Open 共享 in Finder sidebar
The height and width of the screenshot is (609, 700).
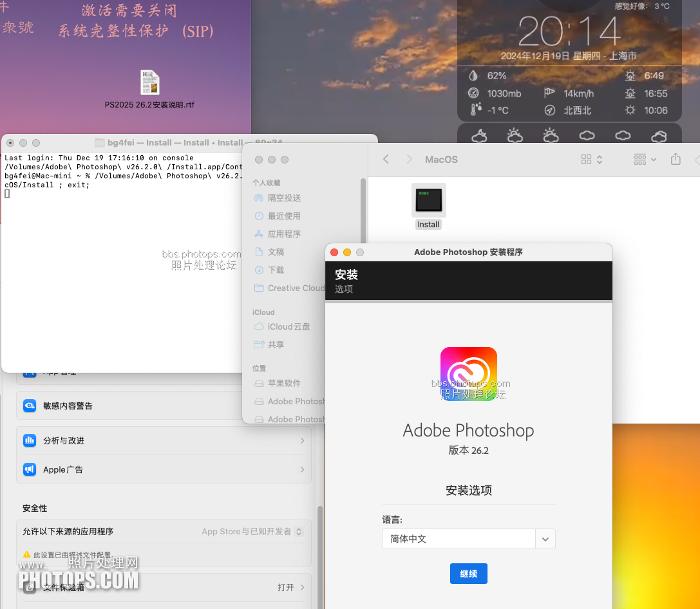click(x=269, y=344)
